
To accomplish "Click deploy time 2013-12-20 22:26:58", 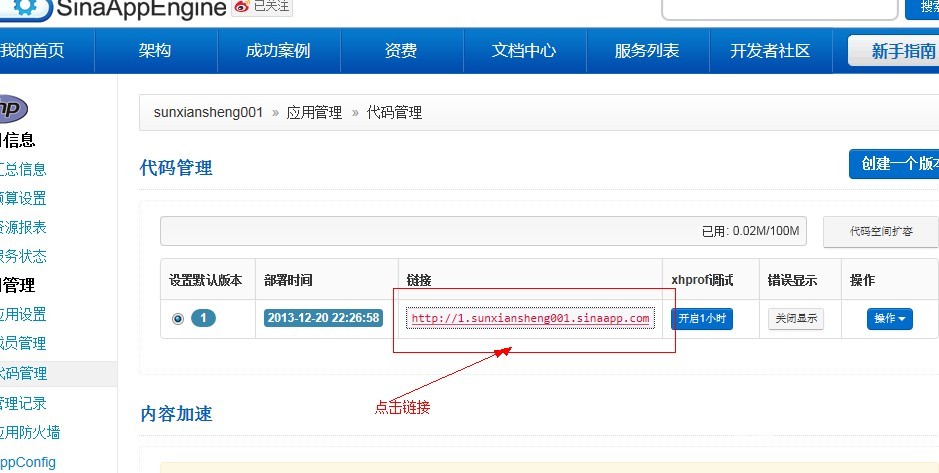I will click(x=323, y=318).
